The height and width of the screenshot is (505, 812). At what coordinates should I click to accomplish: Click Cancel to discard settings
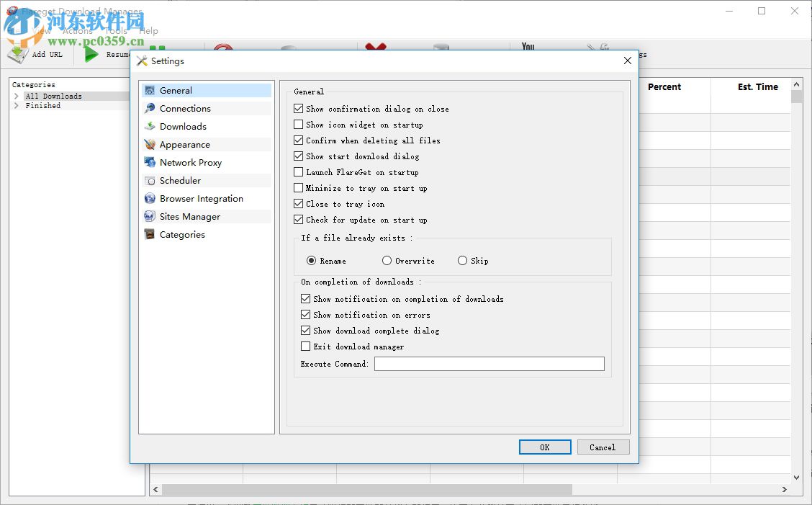click(603, 447)
